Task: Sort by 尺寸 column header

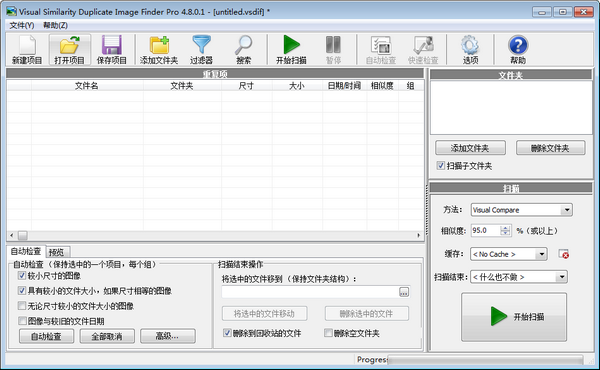Action: coord(246,86)
